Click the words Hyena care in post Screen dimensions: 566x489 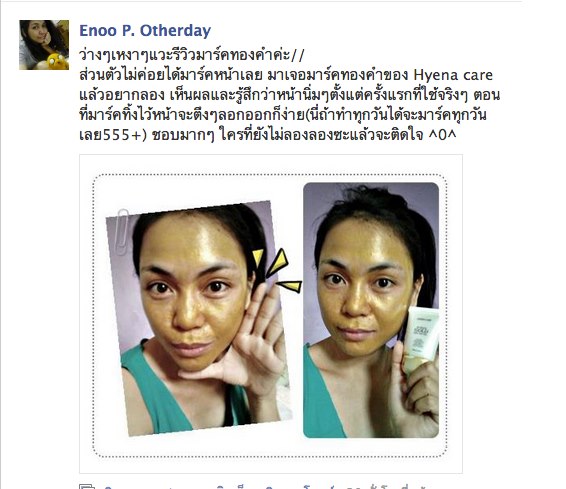(x=453, y=75)
